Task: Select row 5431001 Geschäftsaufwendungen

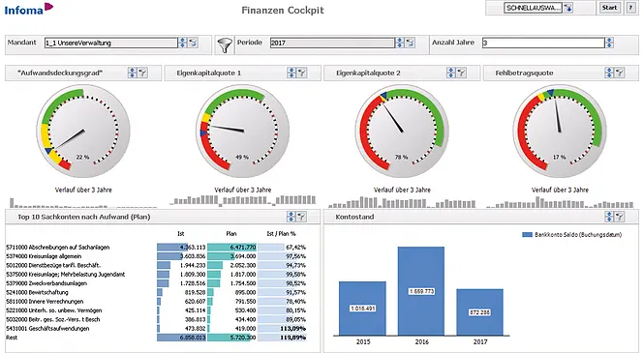Action: (156, 329)
